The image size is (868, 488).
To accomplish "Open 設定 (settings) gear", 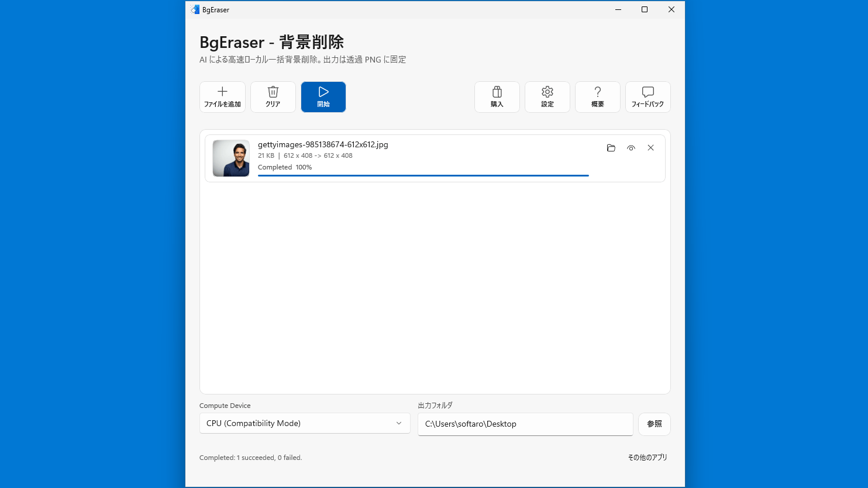I will [x=547, y=97].
